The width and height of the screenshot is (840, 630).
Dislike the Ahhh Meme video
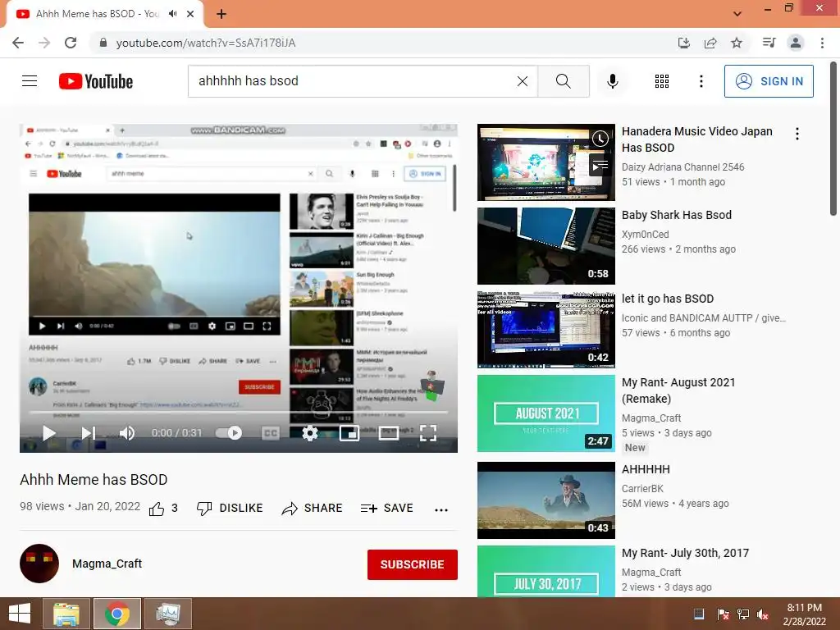point(230,509)
